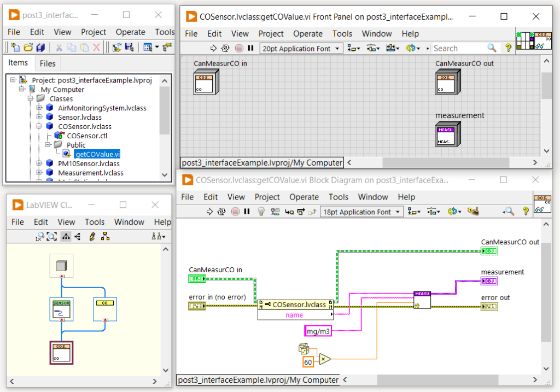Toggle vertical layout in class hierarchy toolbar
This screenshot has width=560, height=392.
tap(66, 237)
